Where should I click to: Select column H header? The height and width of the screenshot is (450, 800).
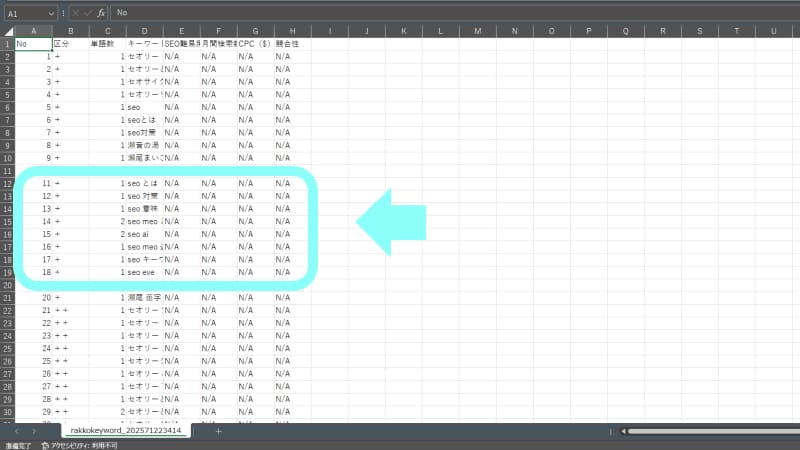292,31
